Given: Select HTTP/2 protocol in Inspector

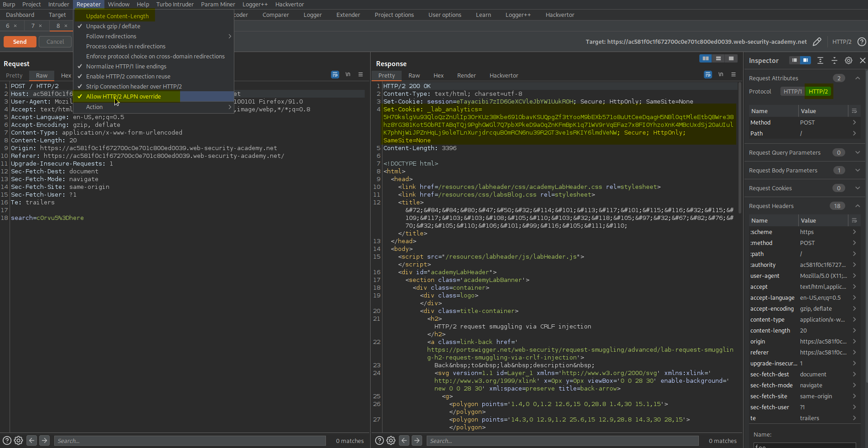Looking at the screenshot, I should pyautogui.click(x=818, y=91).
